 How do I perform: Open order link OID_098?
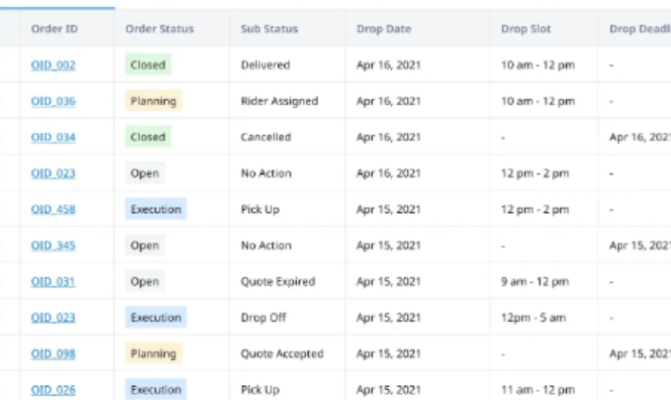coord(53,354)
